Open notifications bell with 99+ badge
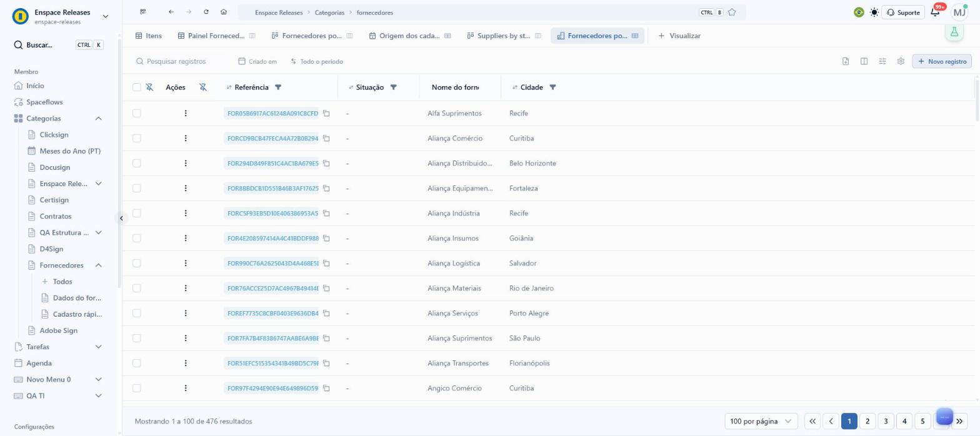 [935, 12]
